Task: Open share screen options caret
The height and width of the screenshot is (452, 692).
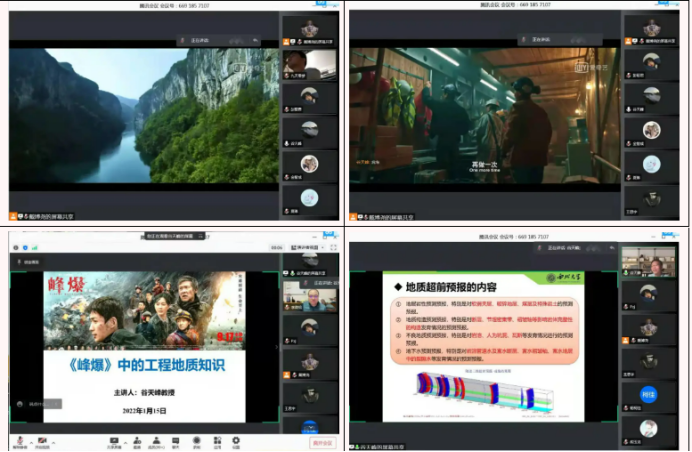Action: coord(125,442)
